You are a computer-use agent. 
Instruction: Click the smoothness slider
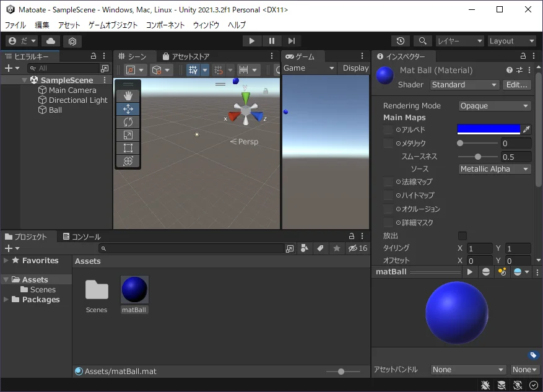click(478, 157)
